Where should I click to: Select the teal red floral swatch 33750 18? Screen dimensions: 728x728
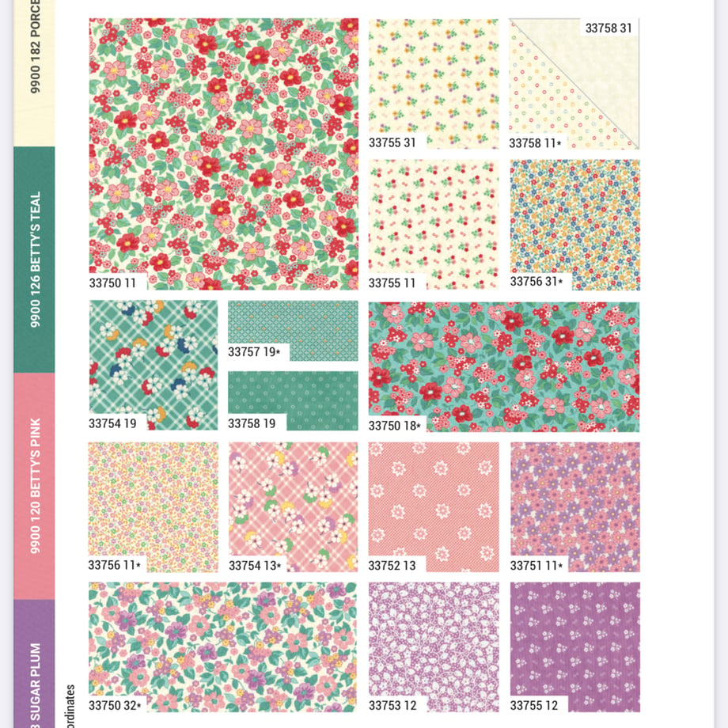[504, 367]
